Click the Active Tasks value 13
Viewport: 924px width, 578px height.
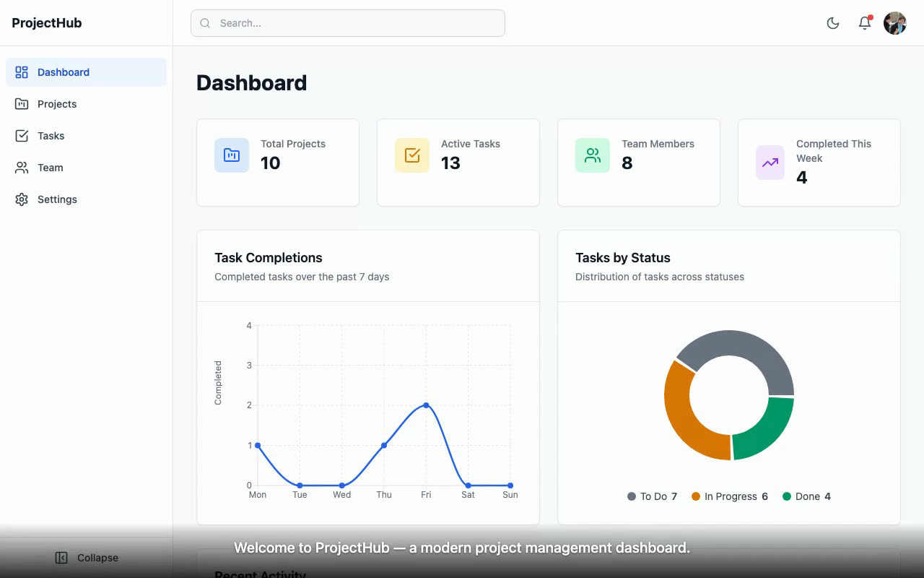(x=450, y=163)
